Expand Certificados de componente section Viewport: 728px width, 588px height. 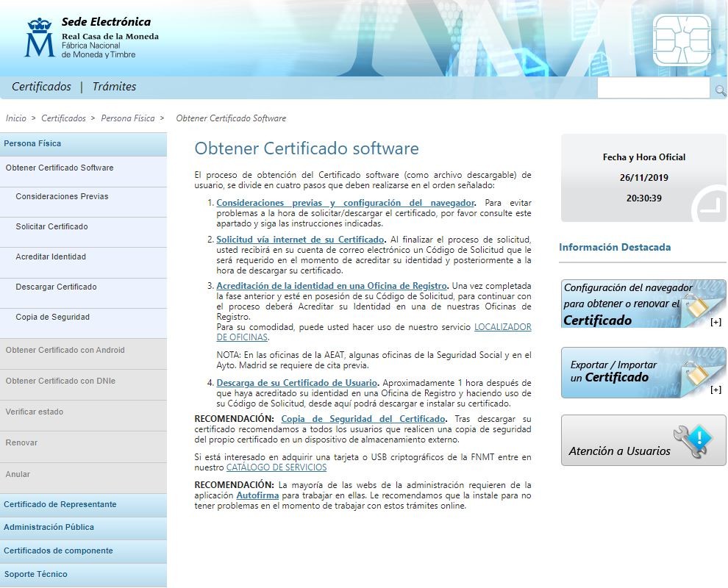coord(58,551)
